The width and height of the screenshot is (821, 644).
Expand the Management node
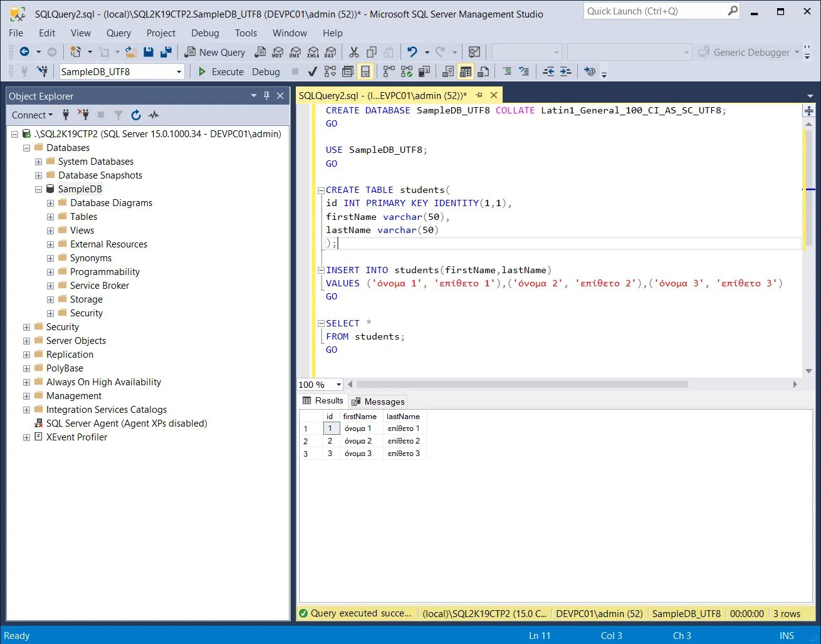[x=27, y=396]
